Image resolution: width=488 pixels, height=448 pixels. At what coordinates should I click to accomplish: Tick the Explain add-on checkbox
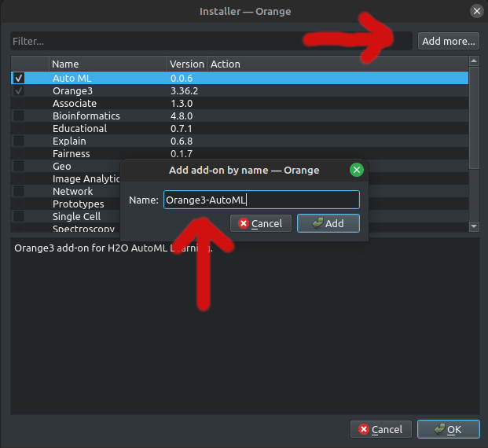pos(19,141)
